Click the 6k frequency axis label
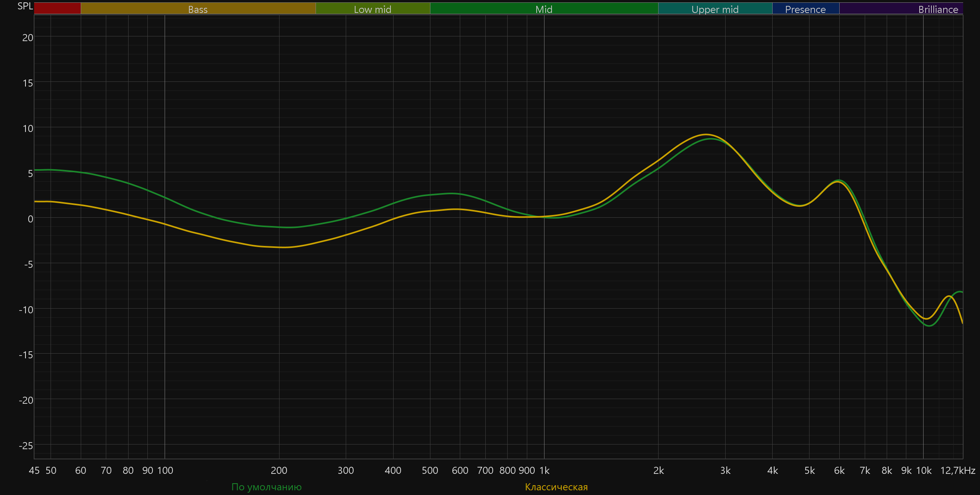 tap(839, 470)
